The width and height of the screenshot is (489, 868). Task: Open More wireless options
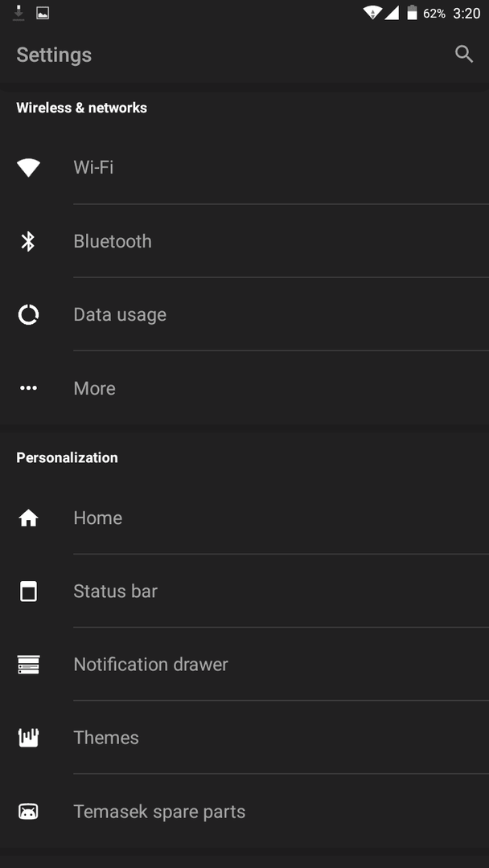point(244,388)
